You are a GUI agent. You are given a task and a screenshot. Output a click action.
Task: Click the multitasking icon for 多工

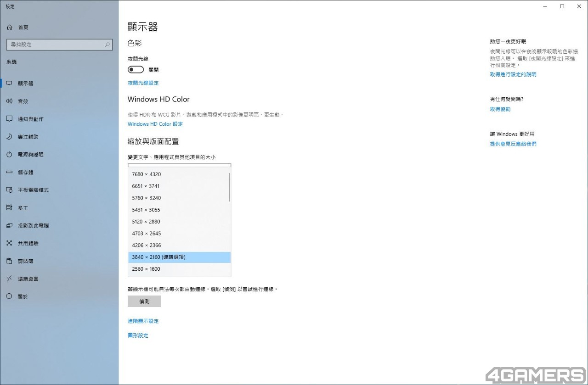[9, 208]
